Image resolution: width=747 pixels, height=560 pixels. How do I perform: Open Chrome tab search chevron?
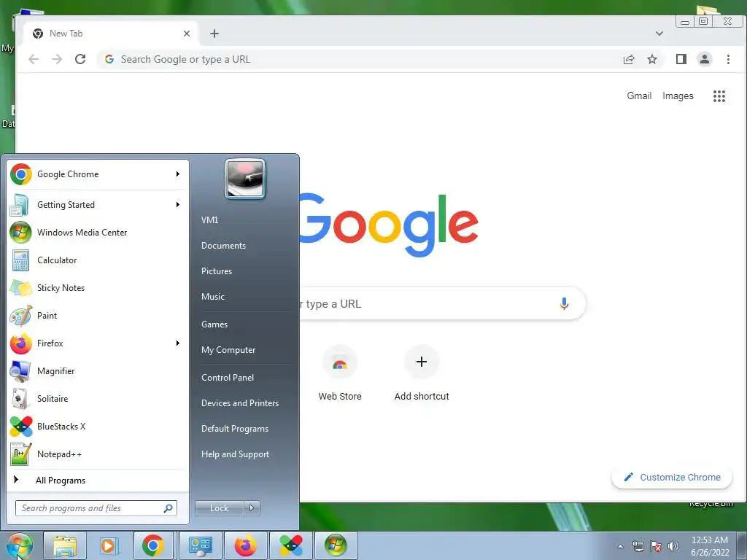tap(659, 34)
